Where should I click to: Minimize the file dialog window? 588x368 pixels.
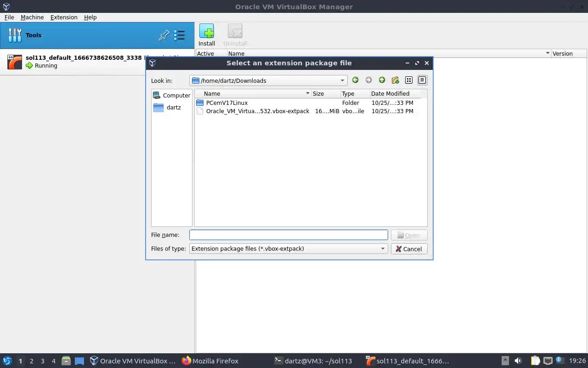[x=407, y=63]
